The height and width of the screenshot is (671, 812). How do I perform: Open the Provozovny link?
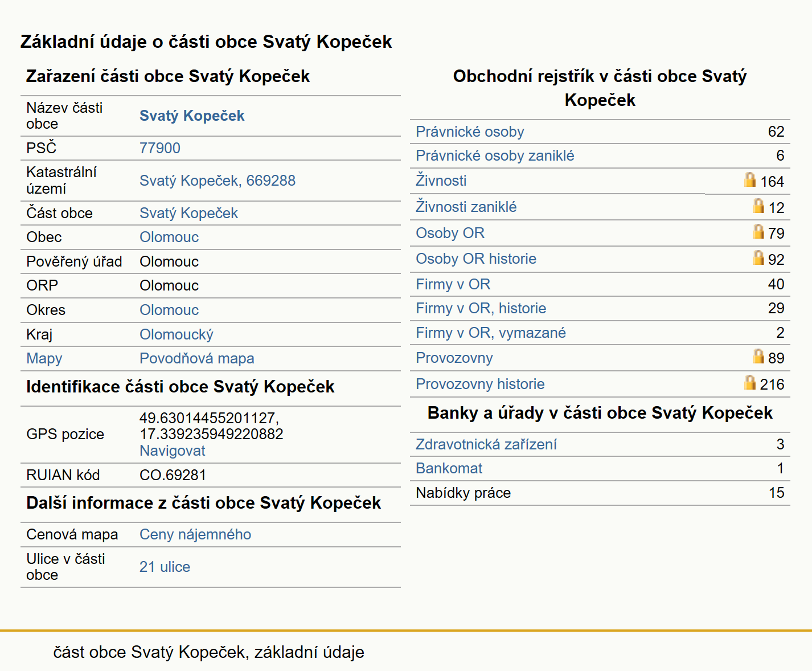454,358
